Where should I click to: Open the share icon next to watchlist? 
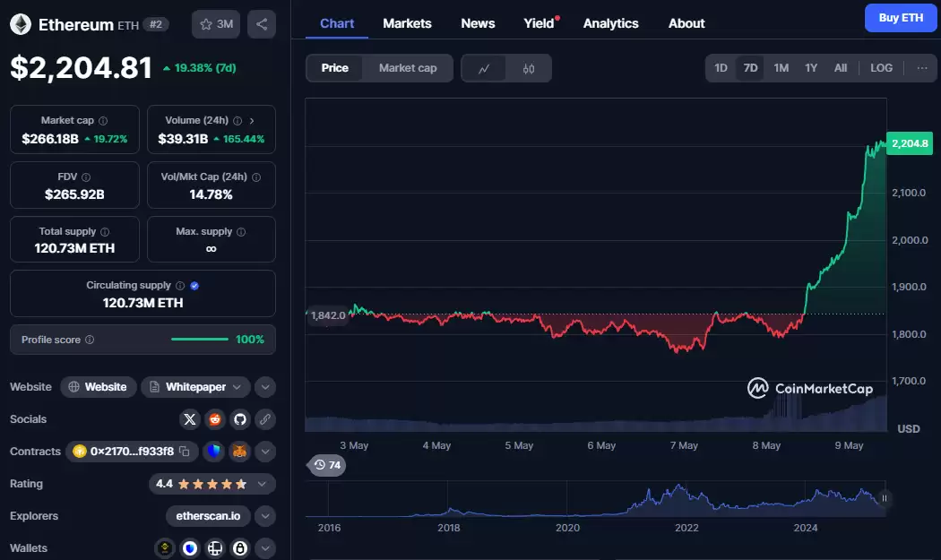coord(262,24)
